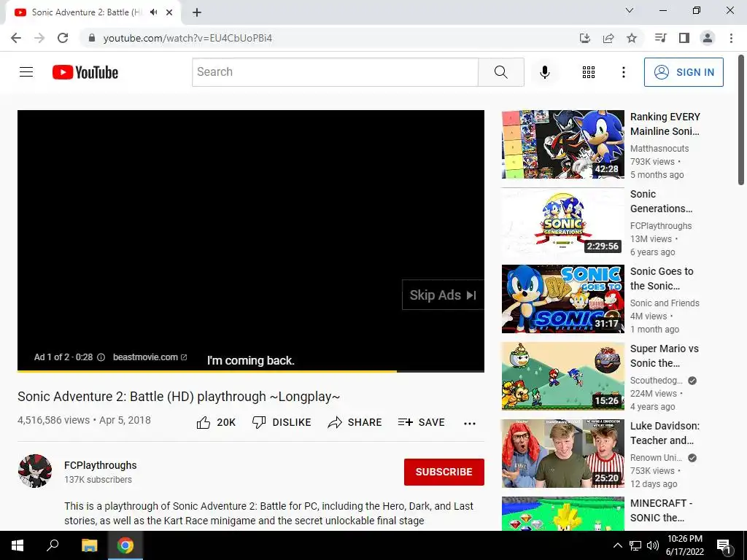Open taskbar search
This screenshot has width=747, height=560.
pos(53,545)
